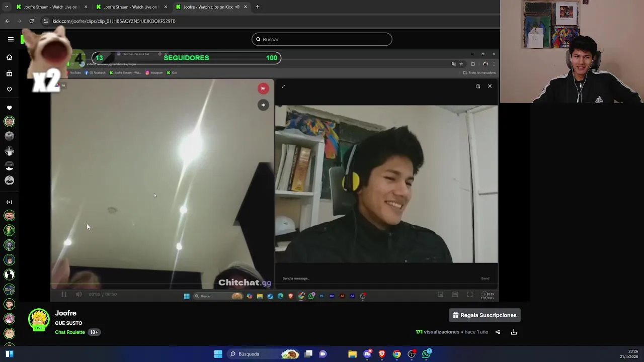View site information icon in address bar
This screenshot has width=644, height=362.
tap(46, 21)
